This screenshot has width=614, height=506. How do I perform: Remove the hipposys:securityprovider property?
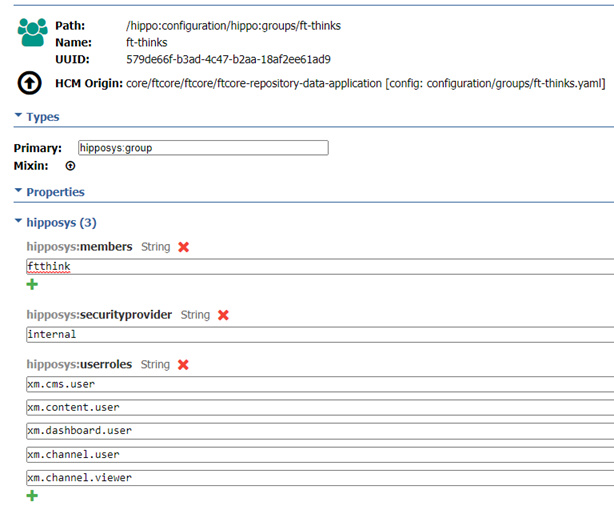click(223, 315)
